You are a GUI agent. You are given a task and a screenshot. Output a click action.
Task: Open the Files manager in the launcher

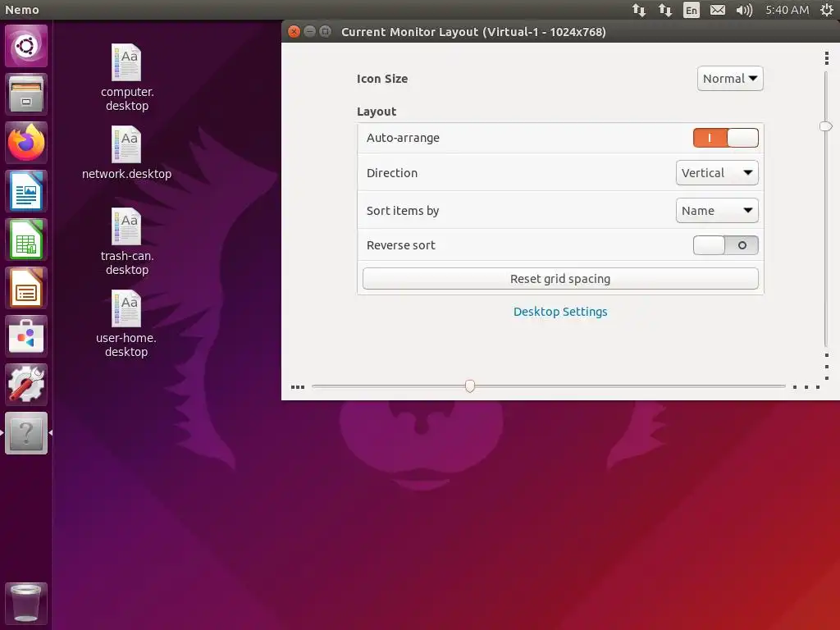tap(26, 95)
